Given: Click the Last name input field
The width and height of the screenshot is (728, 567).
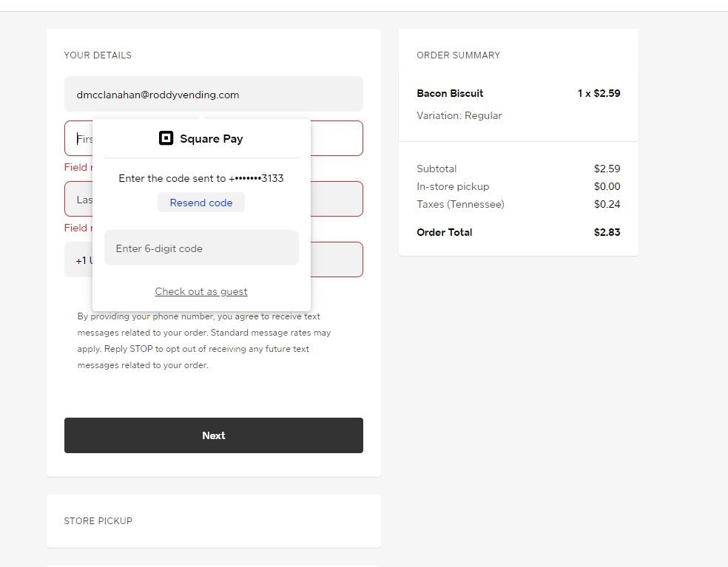Looking at the screenshot, I should click(x=336, y=199).
